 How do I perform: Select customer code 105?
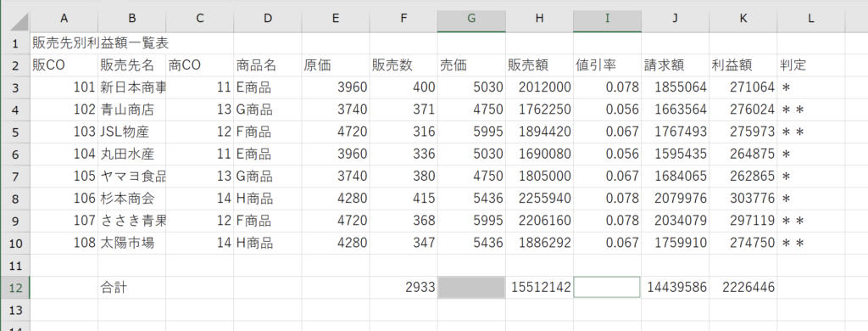point(64,177)
